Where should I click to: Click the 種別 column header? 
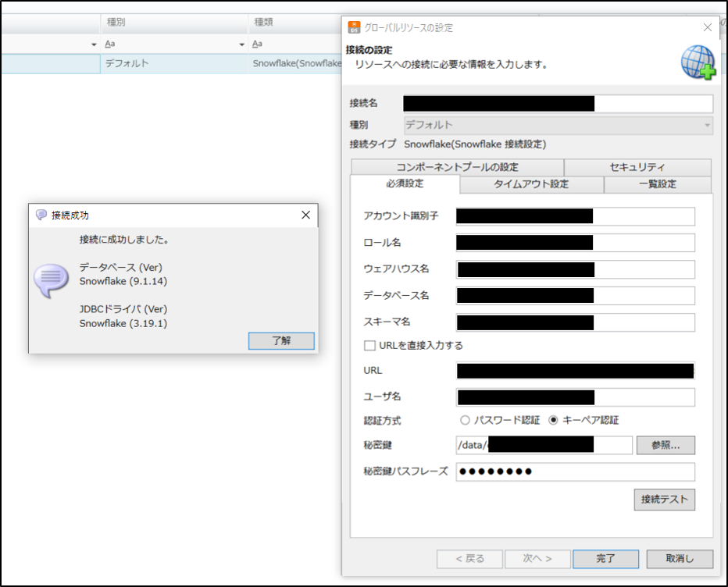[174, 23]
